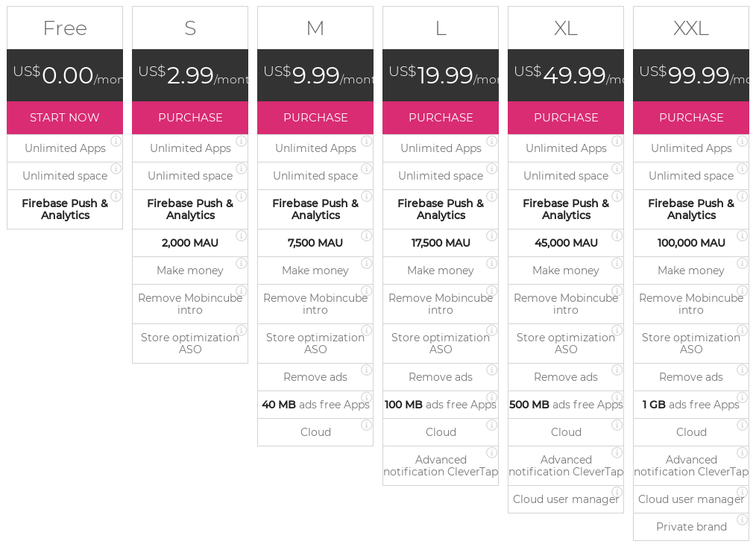Click info icon beside Cloud in M plan
756x547 pixels.
pyautogui.click(x=366, y=425)
